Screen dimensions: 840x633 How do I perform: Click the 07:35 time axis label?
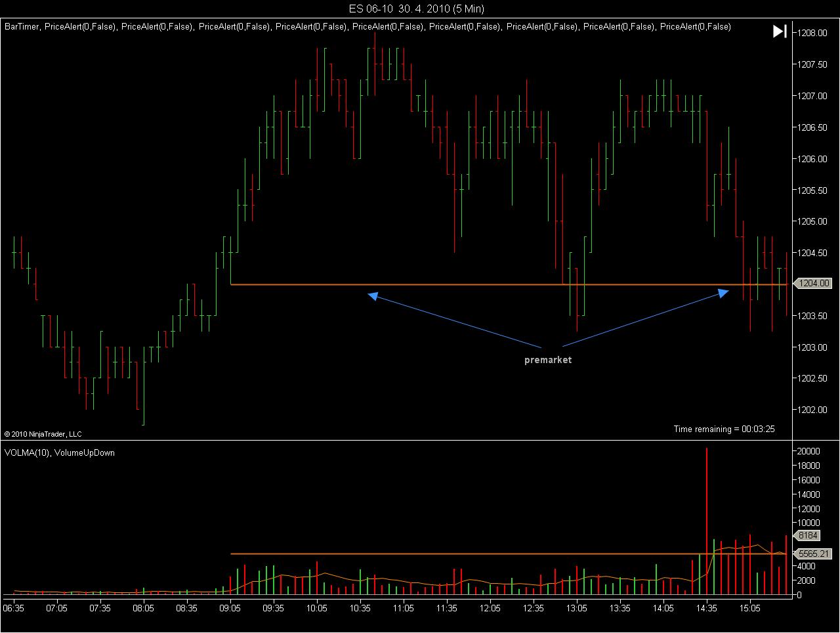[100, 609]
